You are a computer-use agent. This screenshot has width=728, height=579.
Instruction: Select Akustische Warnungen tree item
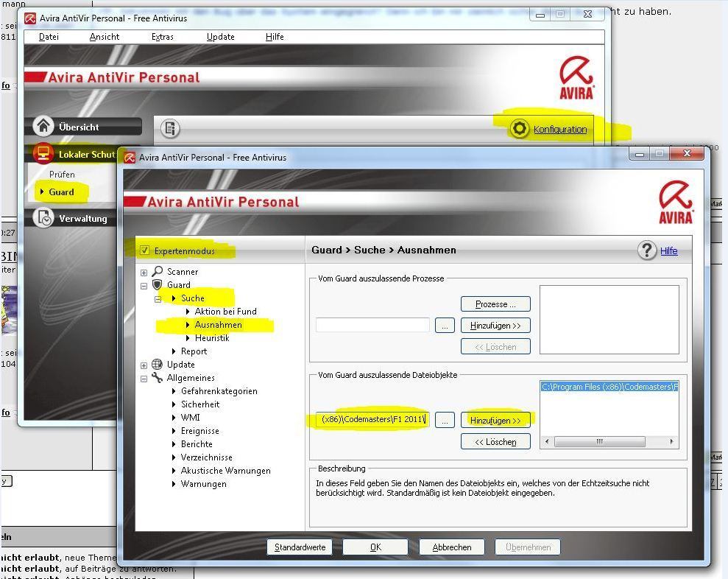point(226,470)
